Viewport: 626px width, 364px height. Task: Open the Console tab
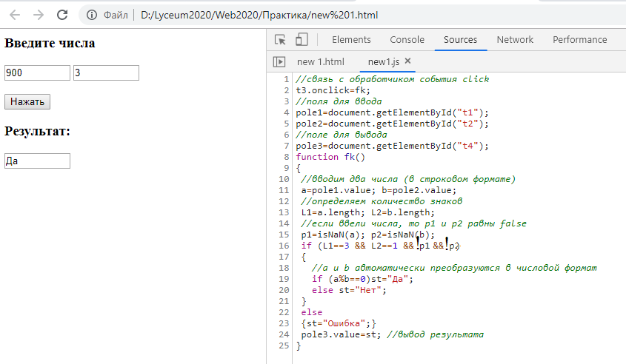coord(407,40)
